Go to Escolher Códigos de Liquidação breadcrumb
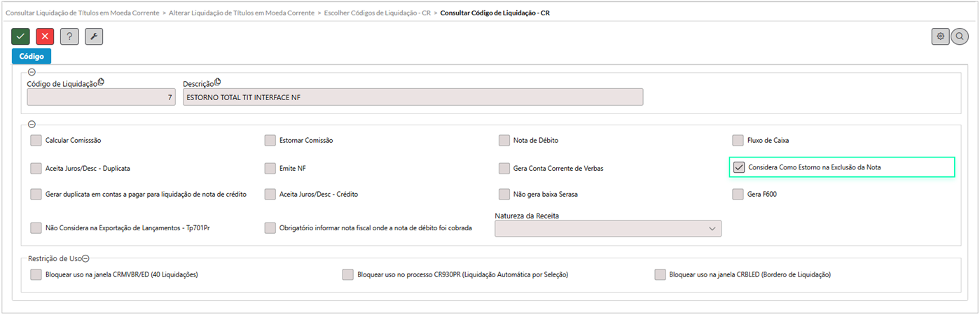 (377, 13)
